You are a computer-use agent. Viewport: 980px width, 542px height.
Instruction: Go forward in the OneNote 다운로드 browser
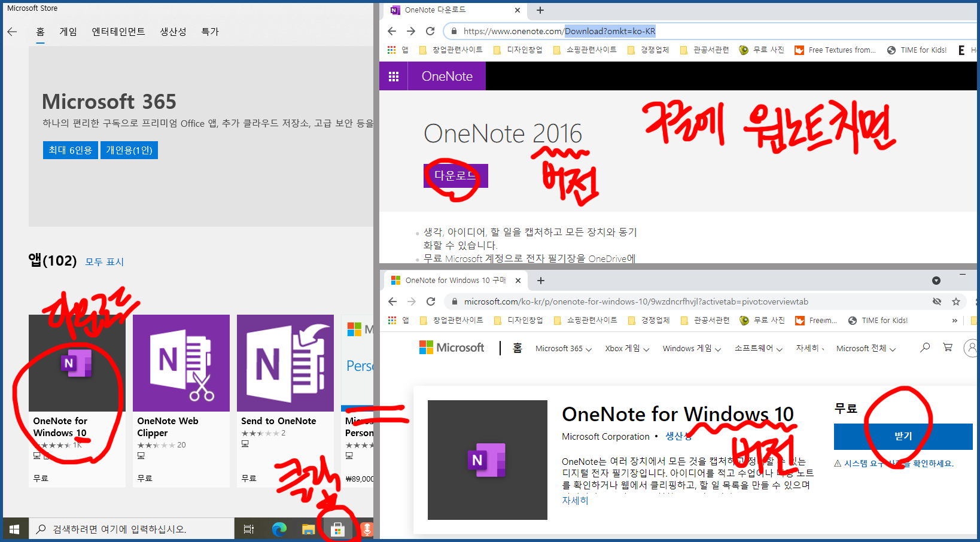point(411,31)
